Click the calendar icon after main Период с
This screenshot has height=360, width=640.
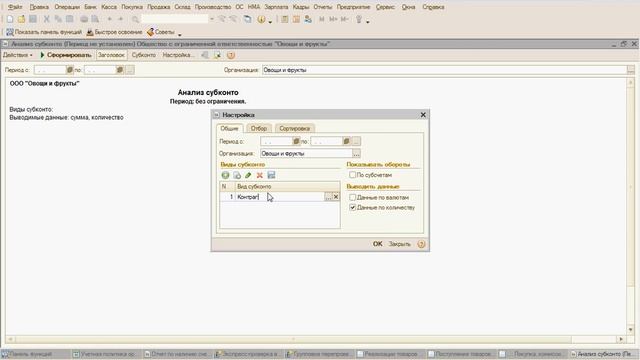(70, 70)
